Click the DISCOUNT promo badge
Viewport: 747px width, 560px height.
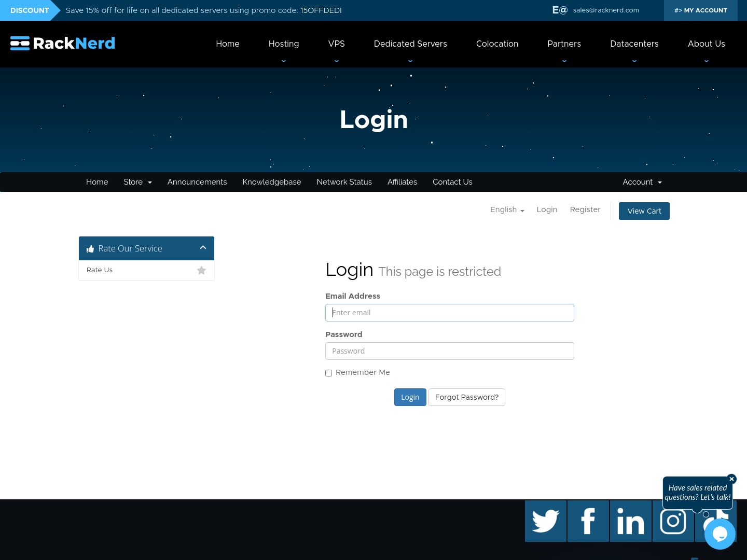click(30, 10)
